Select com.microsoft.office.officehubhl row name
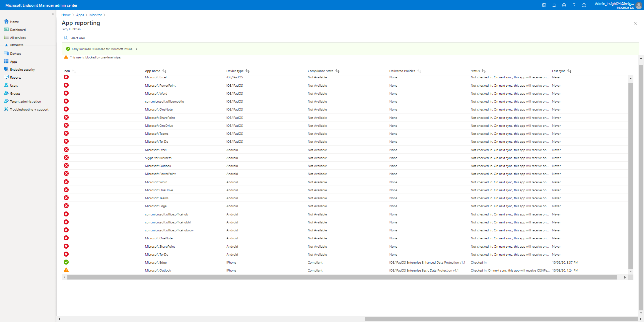 pyautogui.click(x=168, y=222)
